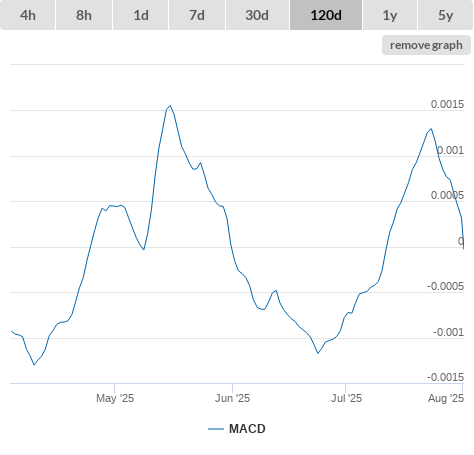Click the Aug '25 axis label
Viewport: 474px width, 455px height.
(x=446, y=398)
